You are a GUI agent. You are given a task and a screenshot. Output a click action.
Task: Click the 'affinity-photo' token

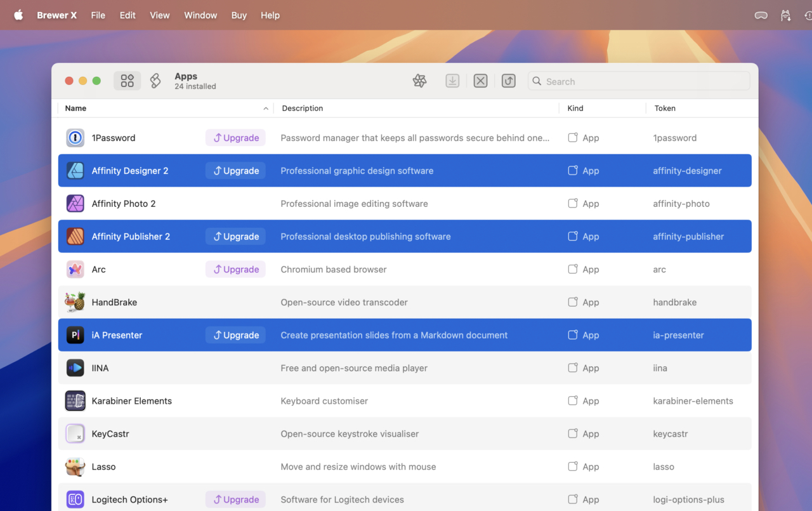681,204
